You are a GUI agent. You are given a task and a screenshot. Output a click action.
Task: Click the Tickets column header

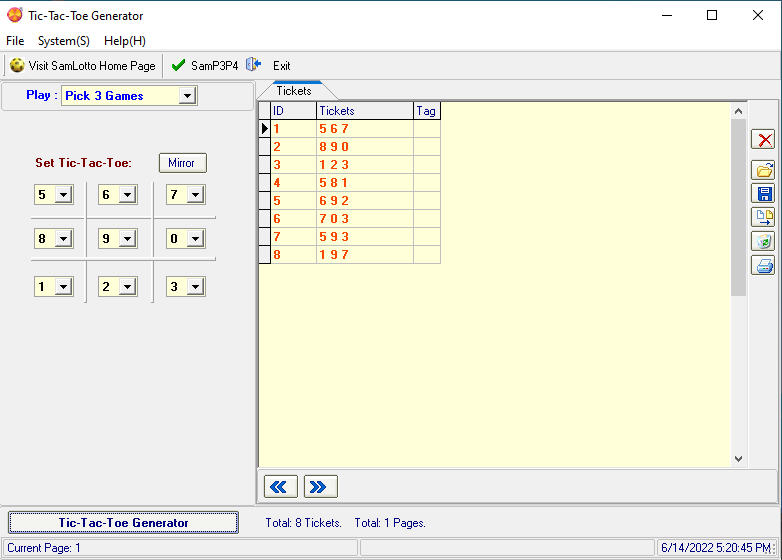pos(365,111)
